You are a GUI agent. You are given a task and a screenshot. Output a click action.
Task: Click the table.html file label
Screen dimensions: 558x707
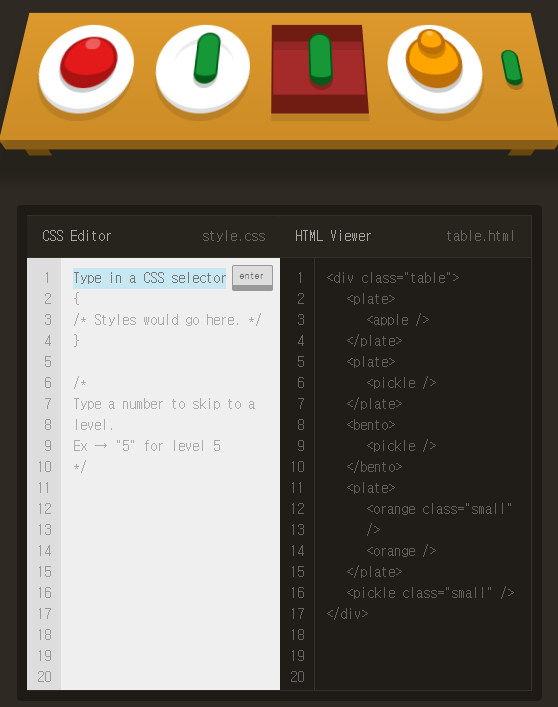pyautogui.click(x=480, y=236)
